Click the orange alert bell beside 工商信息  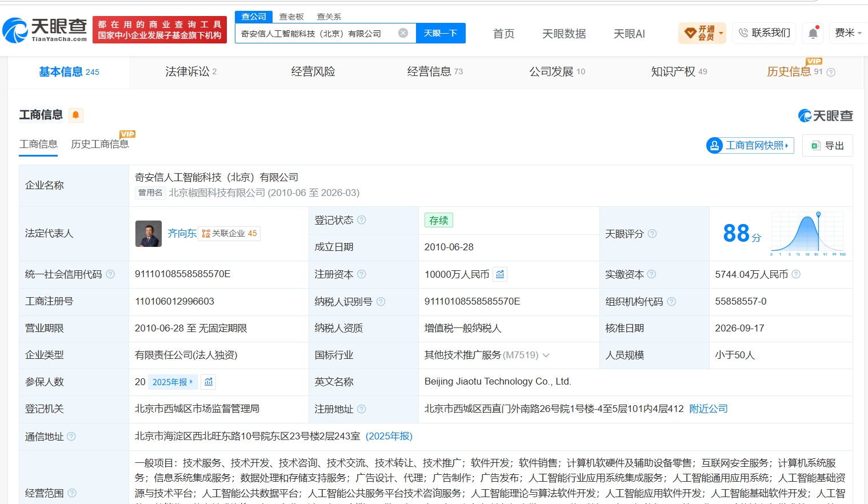[x=75, y=115]
